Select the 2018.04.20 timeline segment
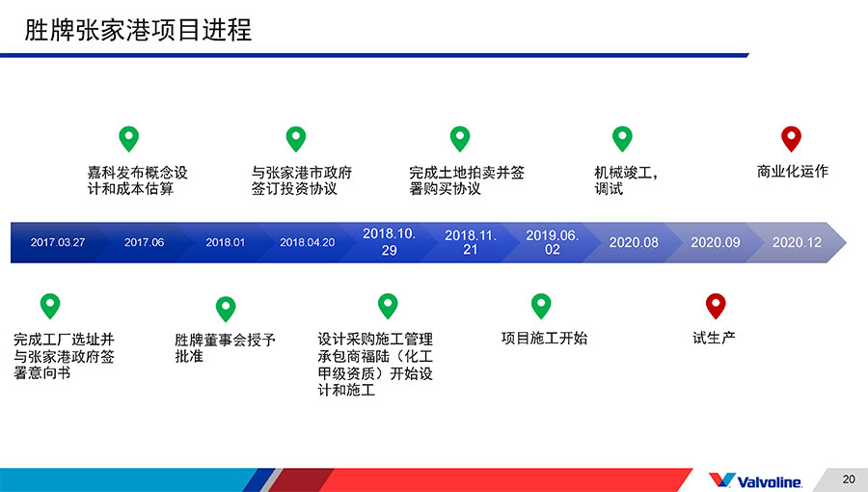The image size is (868, 492). (x=308, y=242)
